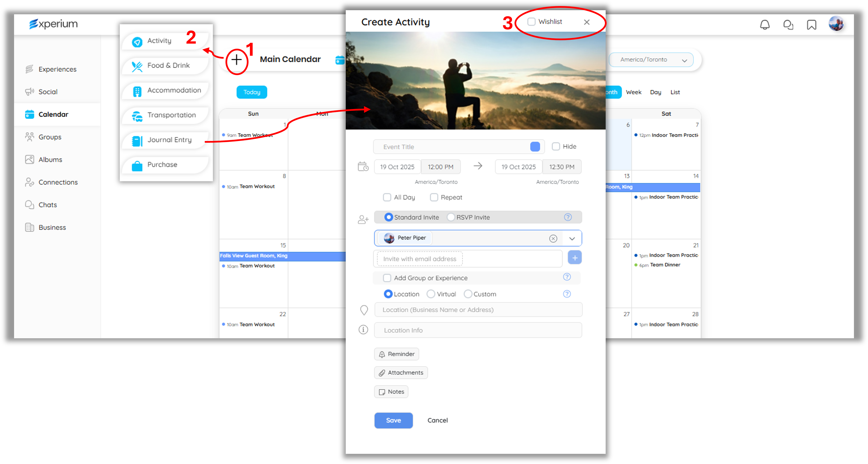Open the 12:00 PM start time picker

(x=440, y=167)
